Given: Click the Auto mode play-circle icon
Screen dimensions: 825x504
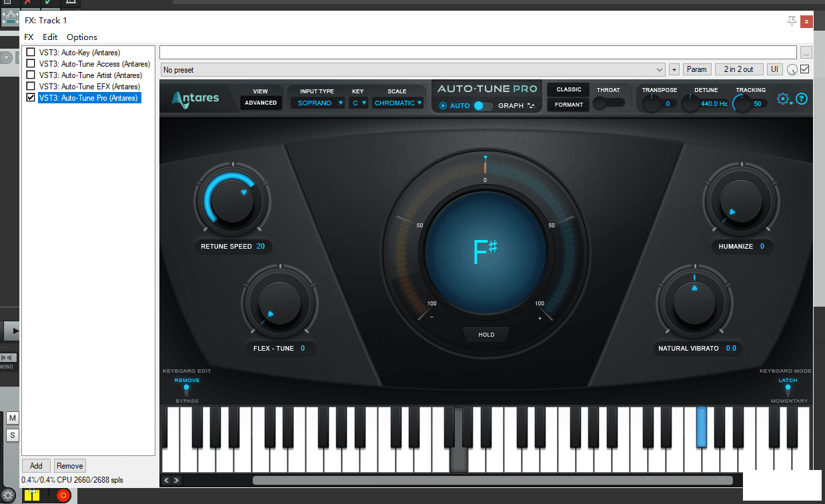Looking at the screenshot, I should [444, 105].
